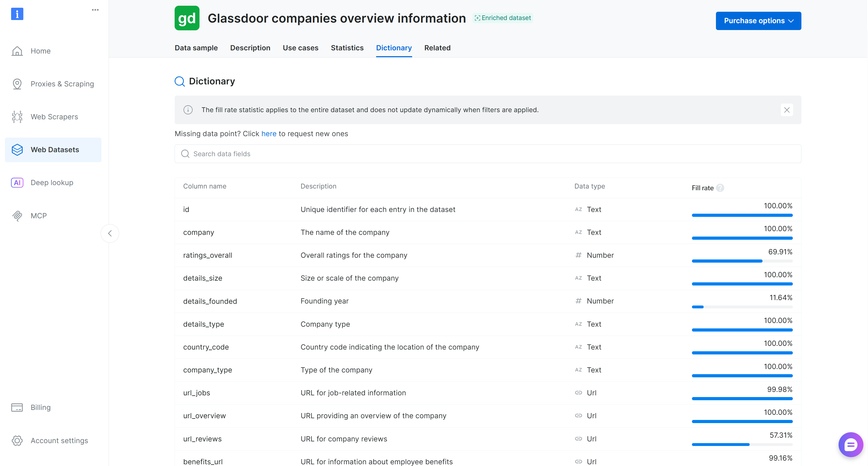868x466 pixels.
Task: Click the Proxies & Scraping pin icon
Action: (x=17, y=84)
